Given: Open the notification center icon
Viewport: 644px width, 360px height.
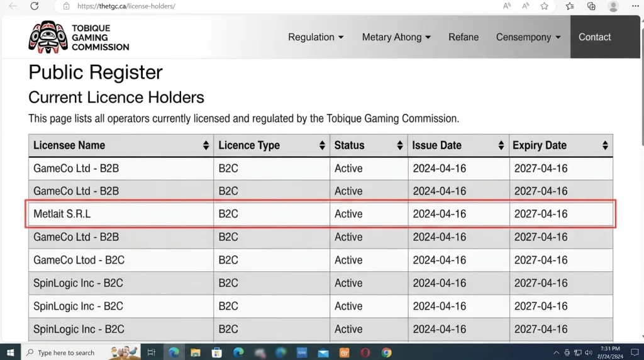Looking at the screenshot, I should coord(635,352).
